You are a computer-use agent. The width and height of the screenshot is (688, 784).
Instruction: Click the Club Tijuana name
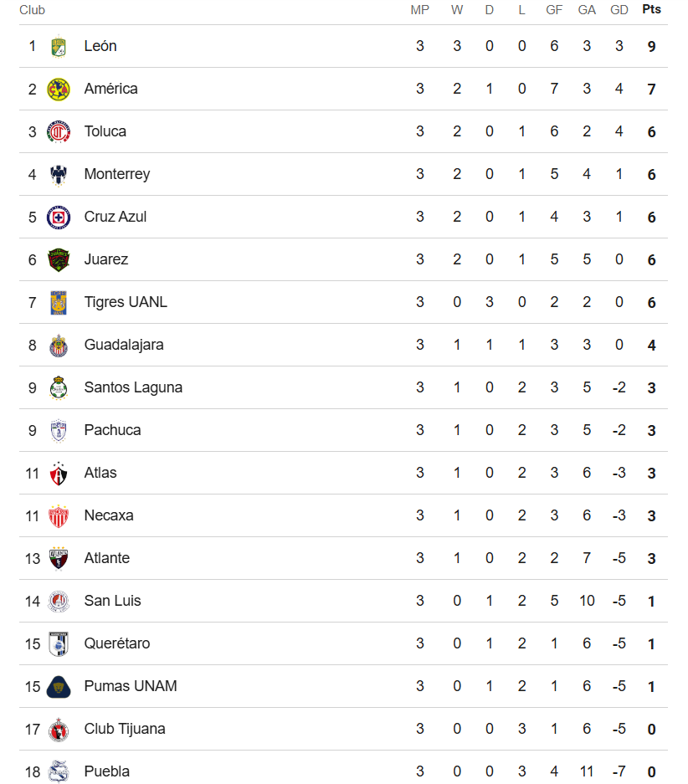pyautogui.click(x=125, y=729)
